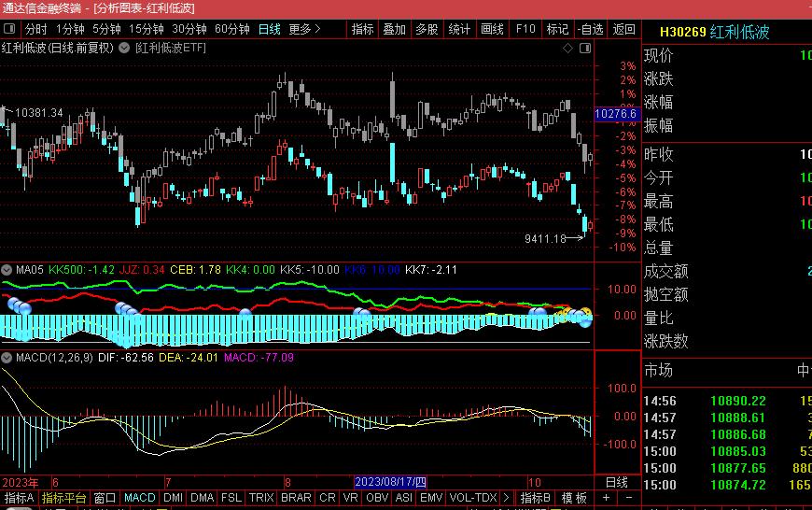Click the minus zoom-out button
The image size is (812, 510).
629,498
